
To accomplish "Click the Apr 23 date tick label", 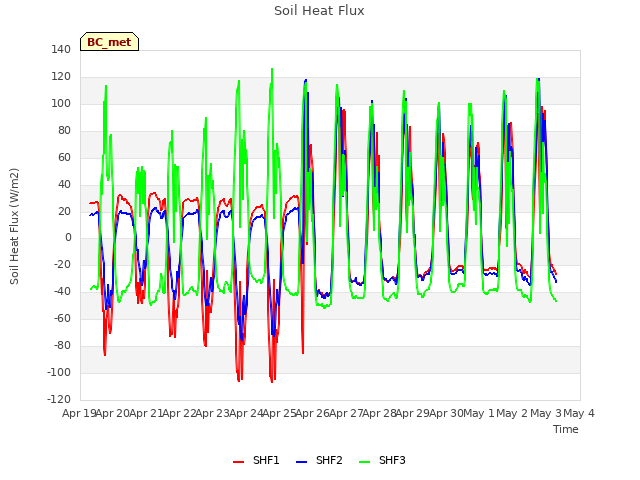I will pyautogui.click(x=213, y=413).
